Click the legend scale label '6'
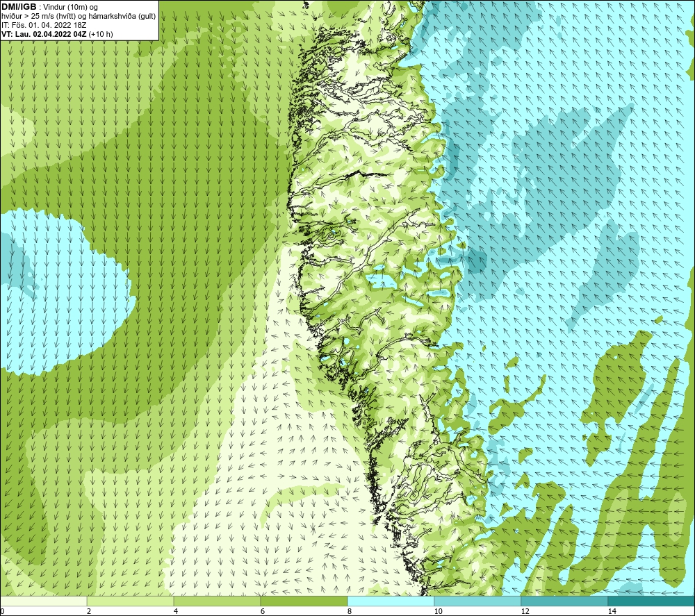Image resolution: width=695 pixels, height=616 pixels. pos(263,612)
